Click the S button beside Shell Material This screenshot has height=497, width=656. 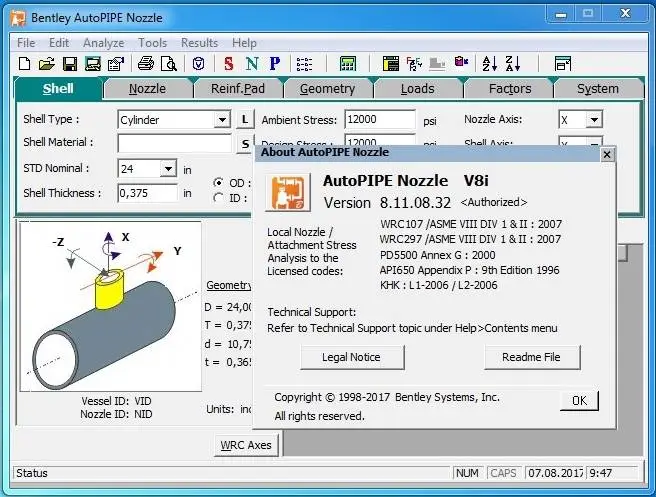[245, 144]
